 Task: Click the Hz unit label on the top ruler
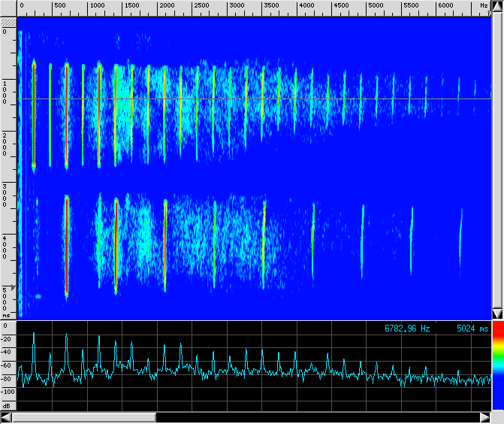coord(484,6)
